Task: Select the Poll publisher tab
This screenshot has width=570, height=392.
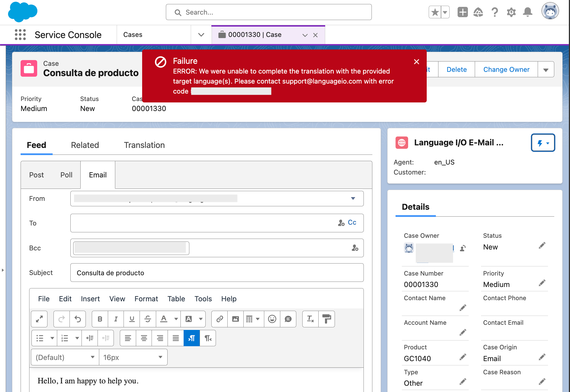Action: click(x=66, y=175)
